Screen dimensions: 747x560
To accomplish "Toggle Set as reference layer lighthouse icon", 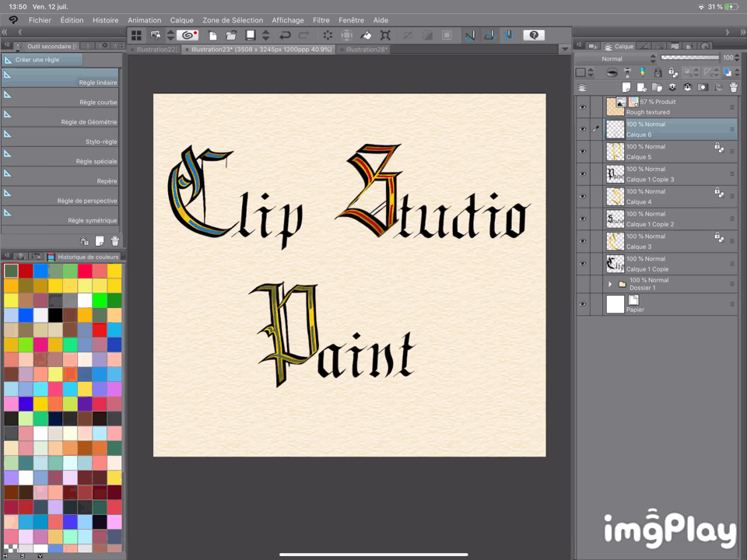I will [627, 72].
